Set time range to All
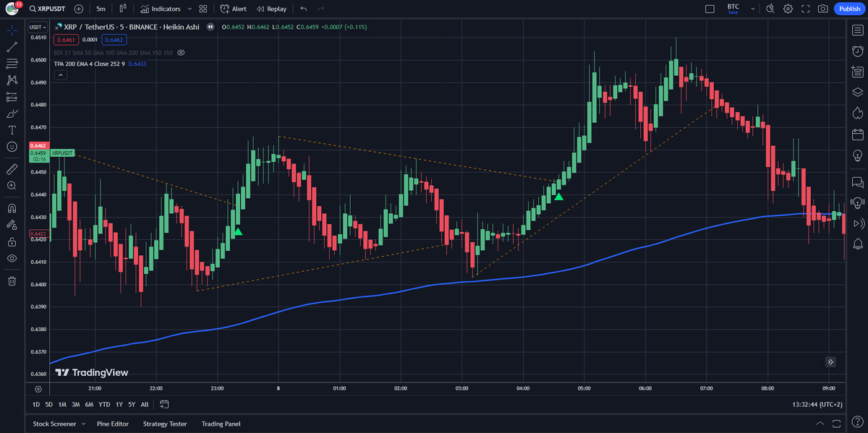The image size is (868, 433). [145, 404]
